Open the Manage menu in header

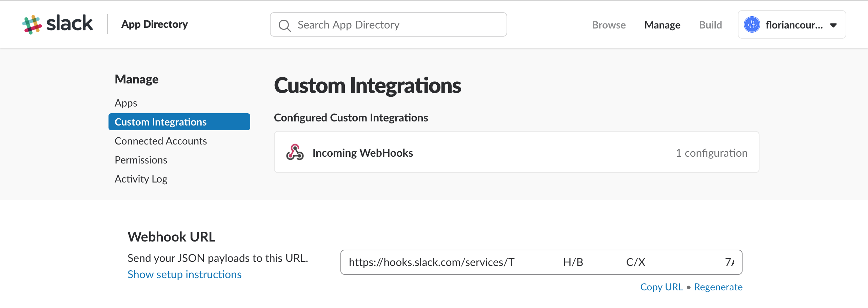(662, 25)
